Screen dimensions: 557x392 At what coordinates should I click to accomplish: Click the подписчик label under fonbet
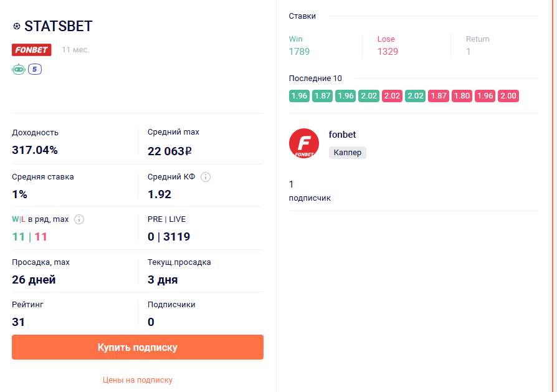pos(310,198)
